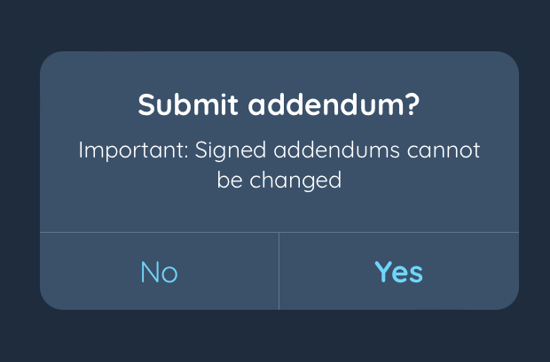Click the dark area below the dialog box
This screenshot has width=550, height=362.
point(275,336)
